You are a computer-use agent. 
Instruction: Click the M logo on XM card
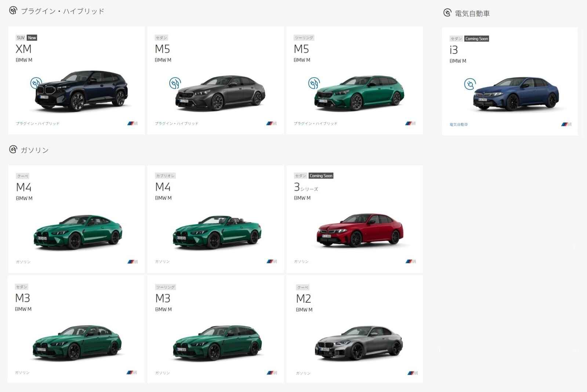pos(133,124)
